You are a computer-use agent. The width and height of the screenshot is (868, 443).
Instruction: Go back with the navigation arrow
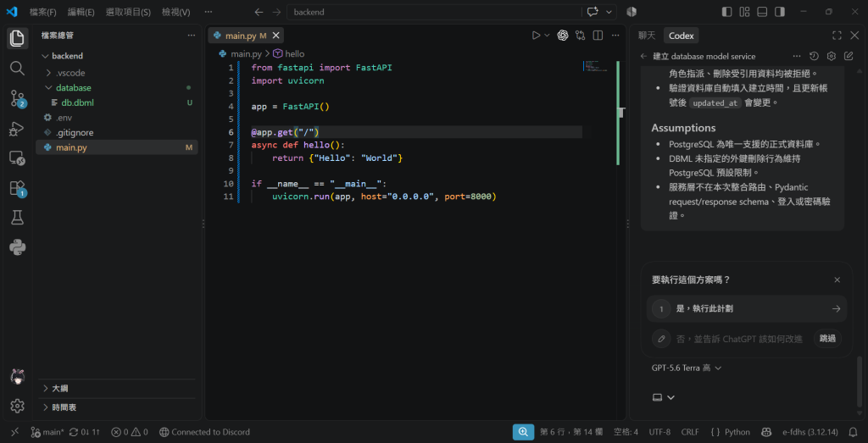pos(259,12)
